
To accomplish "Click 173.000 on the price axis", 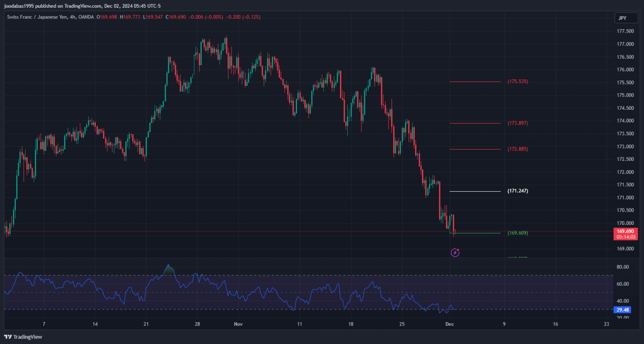I will pyautogui.click(x=626, y=147).
